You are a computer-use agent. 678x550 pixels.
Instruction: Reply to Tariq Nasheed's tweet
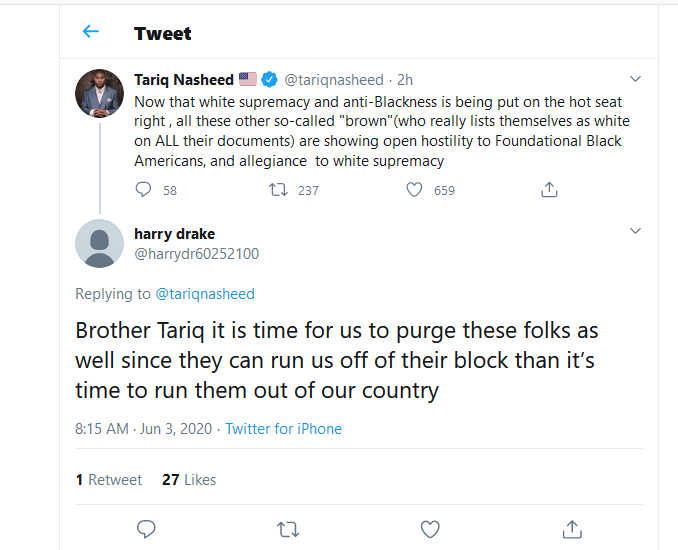pyautogui.click(x=143, y=189)
